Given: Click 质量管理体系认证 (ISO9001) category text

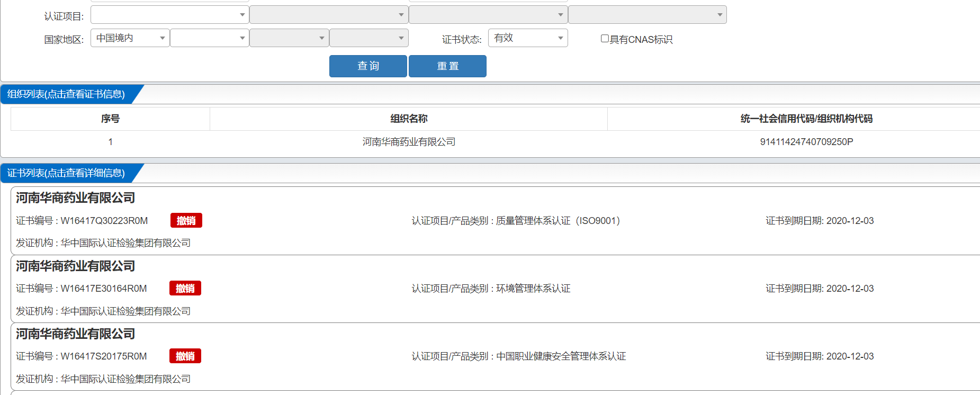Looking at the screenshot, I should tap(558, 221).
